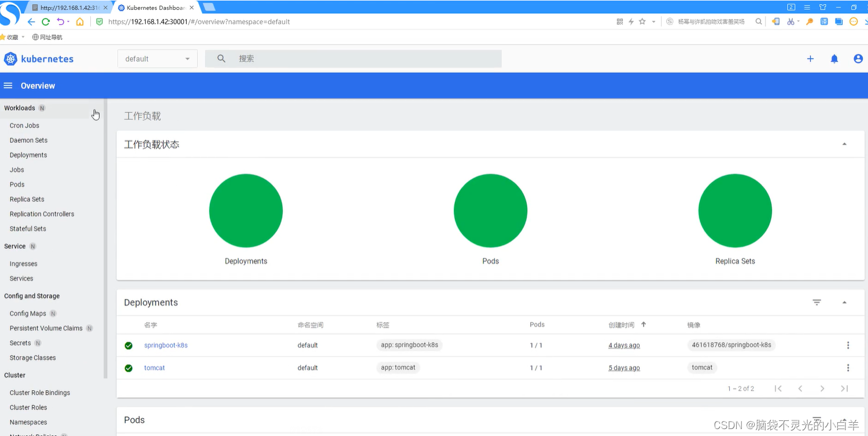Open the key password manager icon
Viewport: 868px width, 436px height.
(810, 21)
